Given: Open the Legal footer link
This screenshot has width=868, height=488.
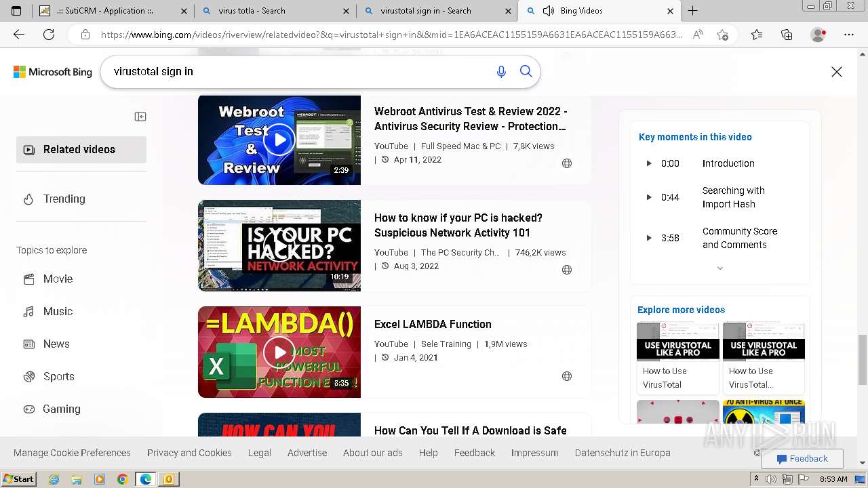Looking at the screenshot, I should (260, 453).
